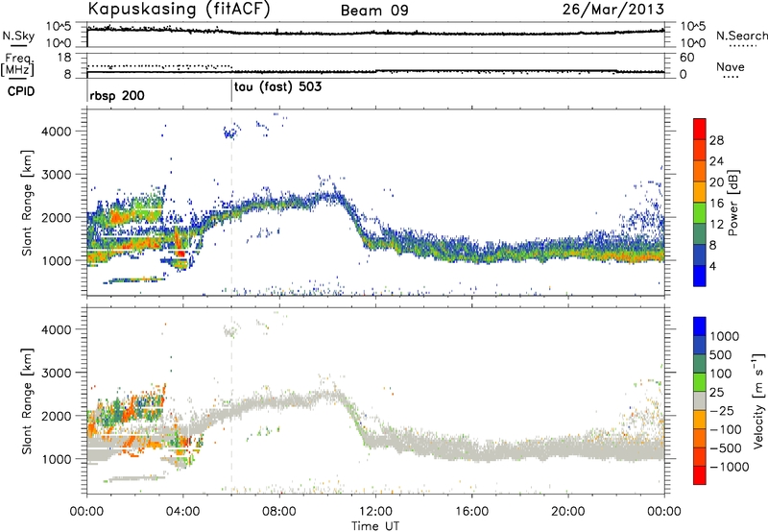This screenshot has width=768, height=532.
Task: Click the "3000" tick on velocity panel axis
Action: [56, 373]
